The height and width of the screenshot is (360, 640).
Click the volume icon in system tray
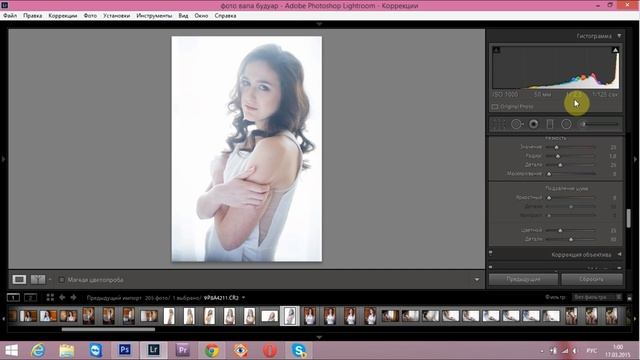575,351
